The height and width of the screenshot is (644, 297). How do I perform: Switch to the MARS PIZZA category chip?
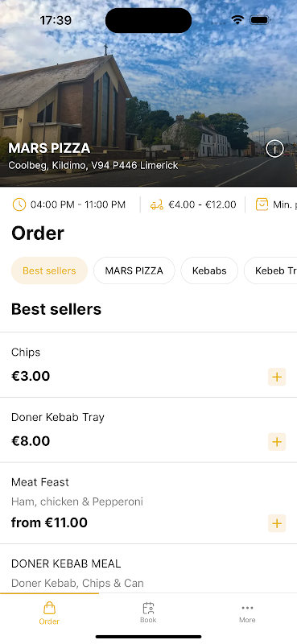click(134, 270)
